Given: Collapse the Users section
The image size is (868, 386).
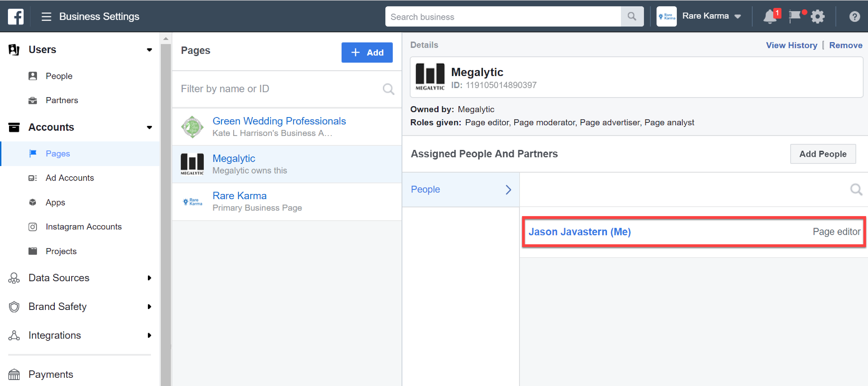Looking at the screenshot, I should pos(149,50).
